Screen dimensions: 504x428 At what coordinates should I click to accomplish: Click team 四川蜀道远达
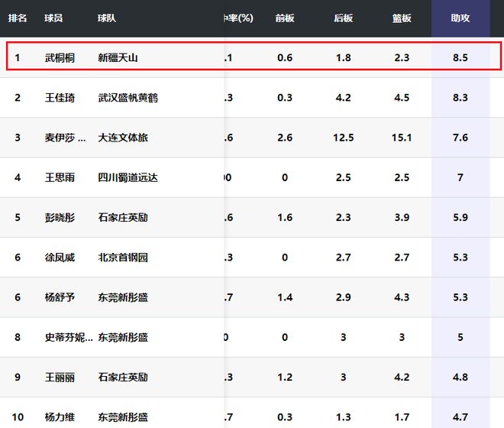coord(128,177)
